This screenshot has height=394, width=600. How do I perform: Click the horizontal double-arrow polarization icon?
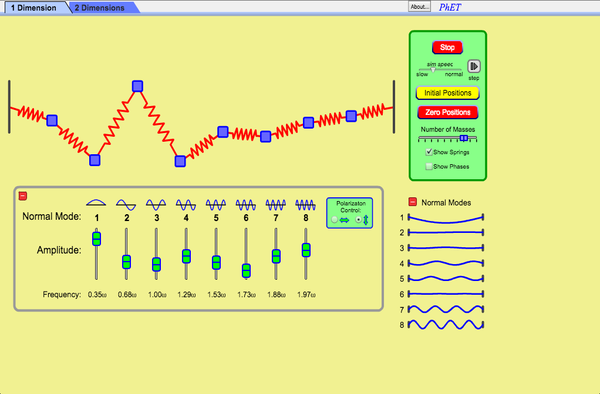[344, 220]
